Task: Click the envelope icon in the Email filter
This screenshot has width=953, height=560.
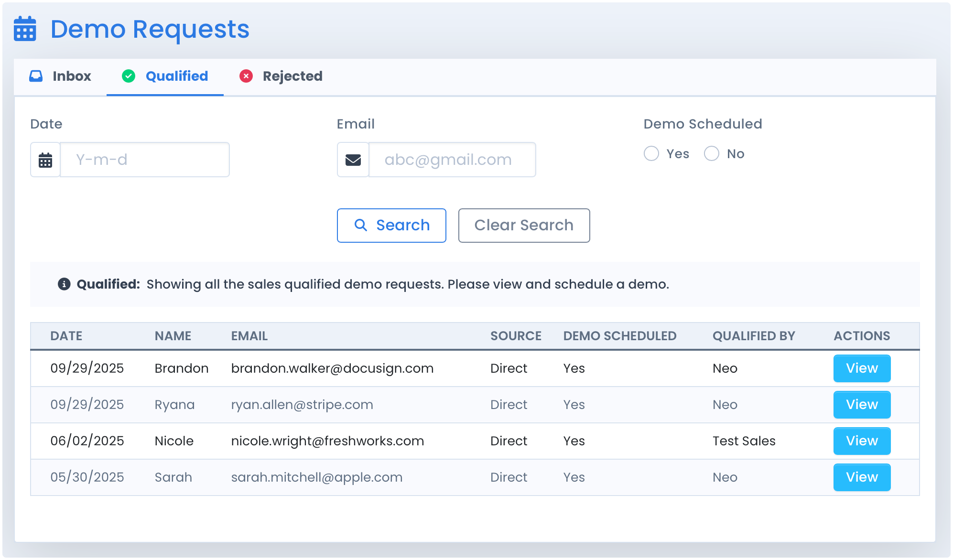Action: [353, 160]
